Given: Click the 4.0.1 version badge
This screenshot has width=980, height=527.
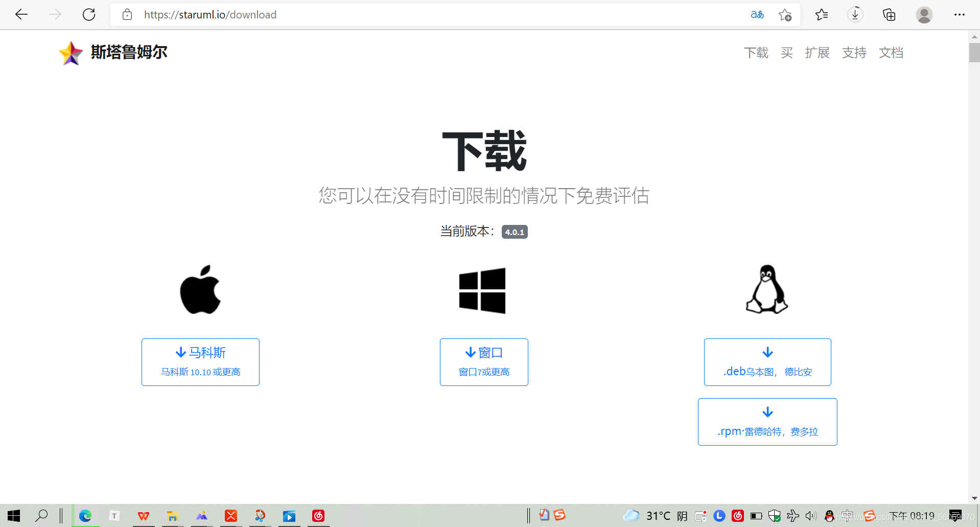Looking at the screenshot, I should [x=515, y=232].
